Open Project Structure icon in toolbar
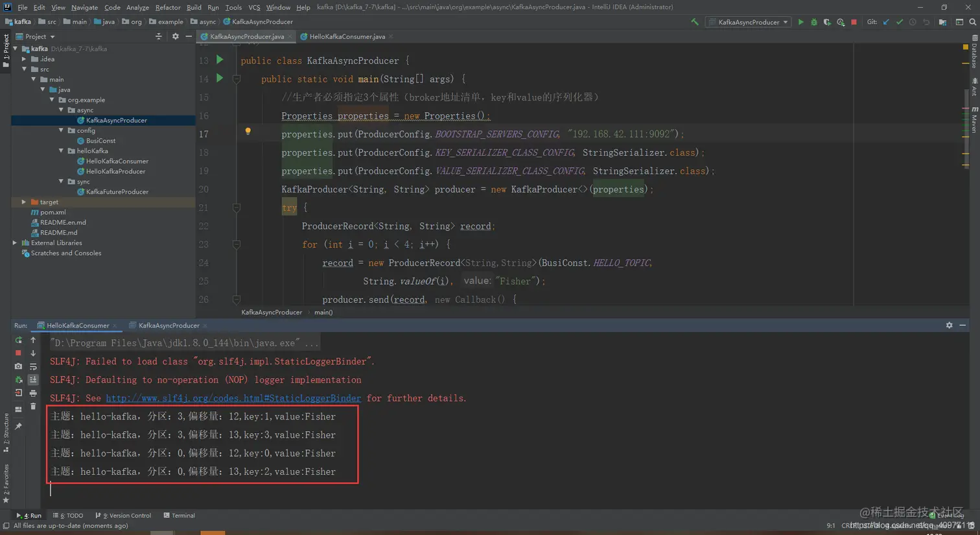This screenshot has height=535, width=980. pos(942,22)
